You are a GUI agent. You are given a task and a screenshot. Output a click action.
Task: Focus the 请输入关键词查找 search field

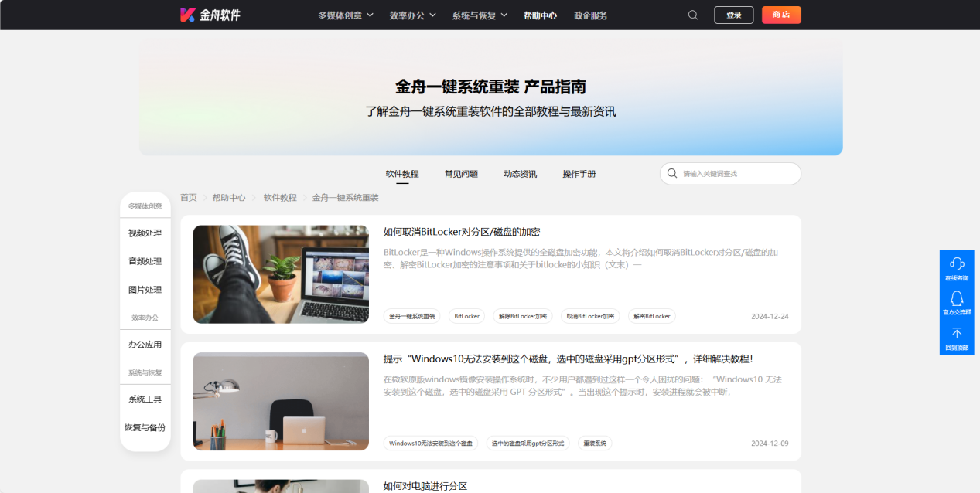(x=730, y=174)
